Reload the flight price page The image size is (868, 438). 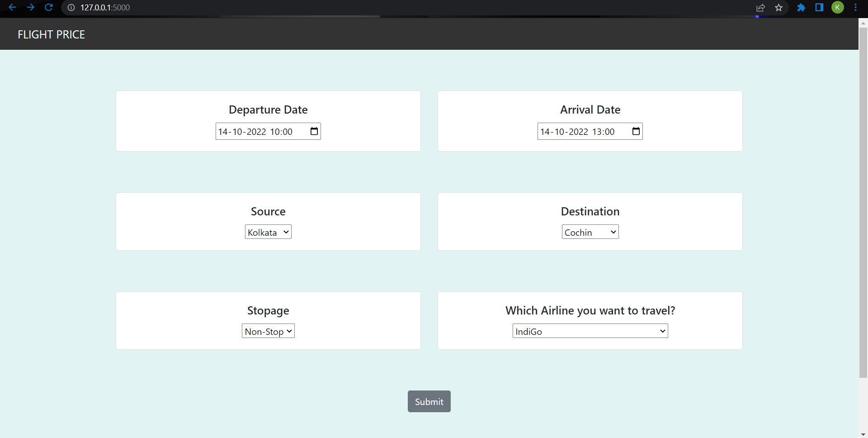(49, 7)
